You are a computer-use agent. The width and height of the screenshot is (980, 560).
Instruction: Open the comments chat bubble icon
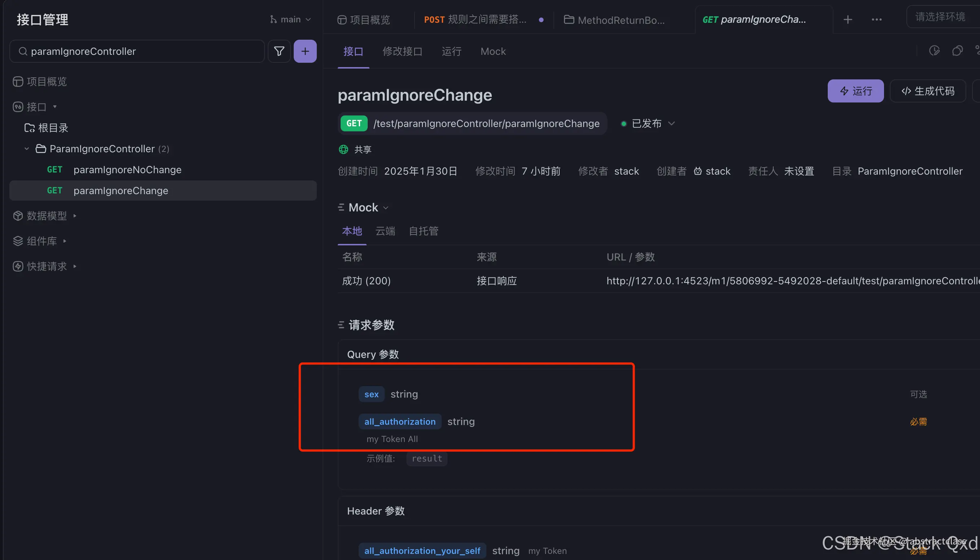(x=958, y=51)
